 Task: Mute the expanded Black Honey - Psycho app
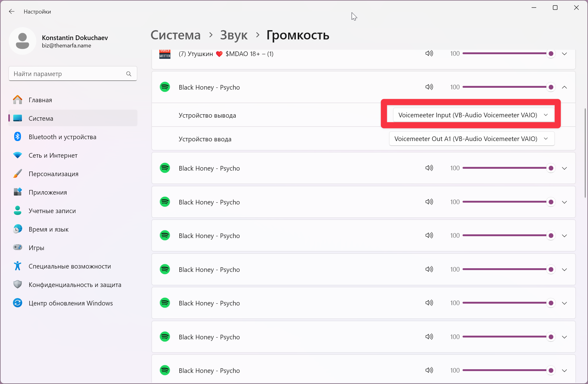point(429,87)
